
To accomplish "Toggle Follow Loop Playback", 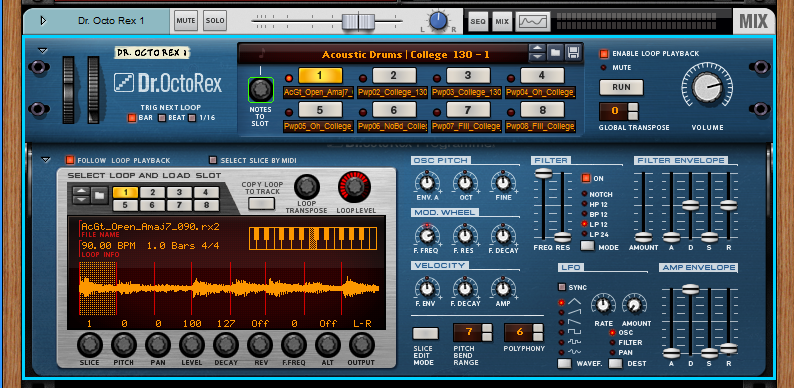I will (70, 160).
